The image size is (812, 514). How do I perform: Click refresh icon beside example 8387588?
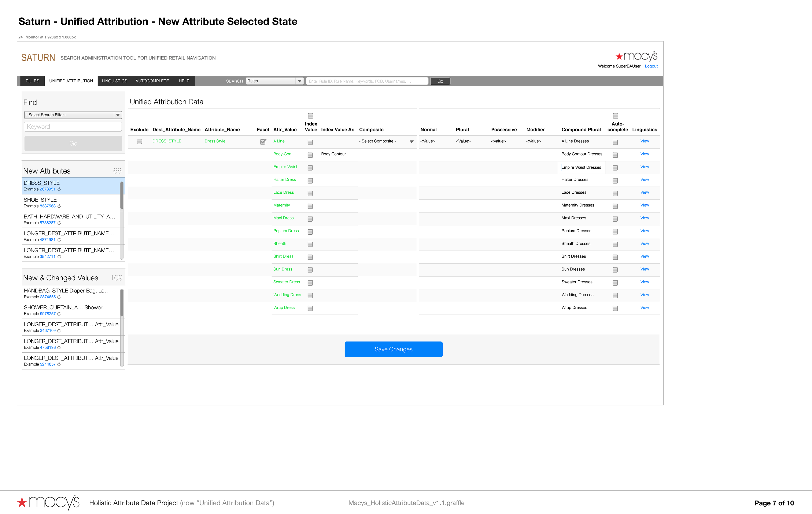click(59, 206)
